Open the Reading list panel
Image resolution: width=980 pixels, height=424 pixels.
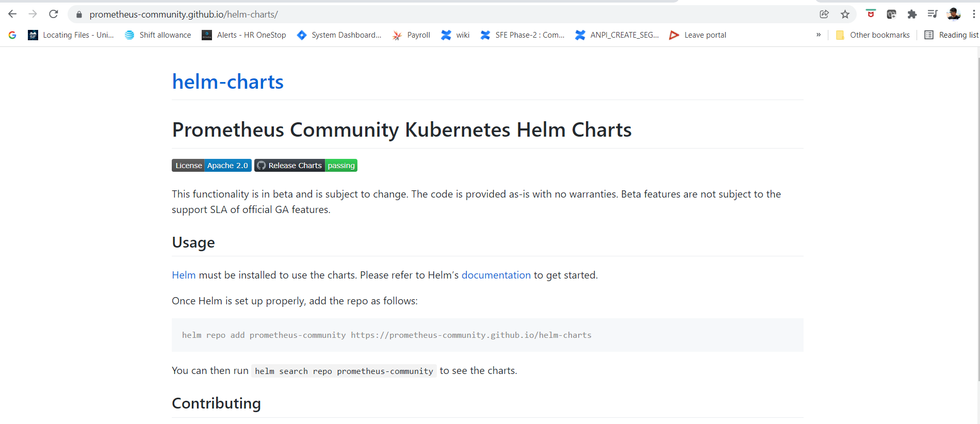[x=952, y=35]
